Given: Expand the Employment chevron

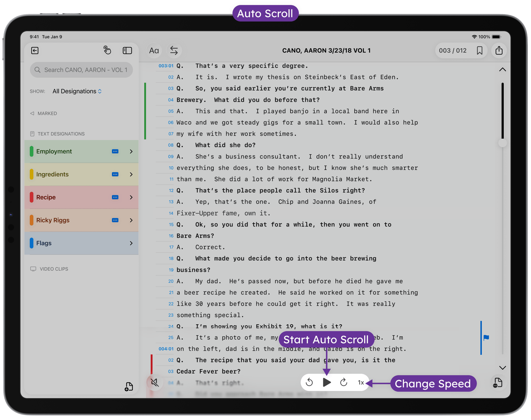Looking at the screenshot, I should click(131, 152).
